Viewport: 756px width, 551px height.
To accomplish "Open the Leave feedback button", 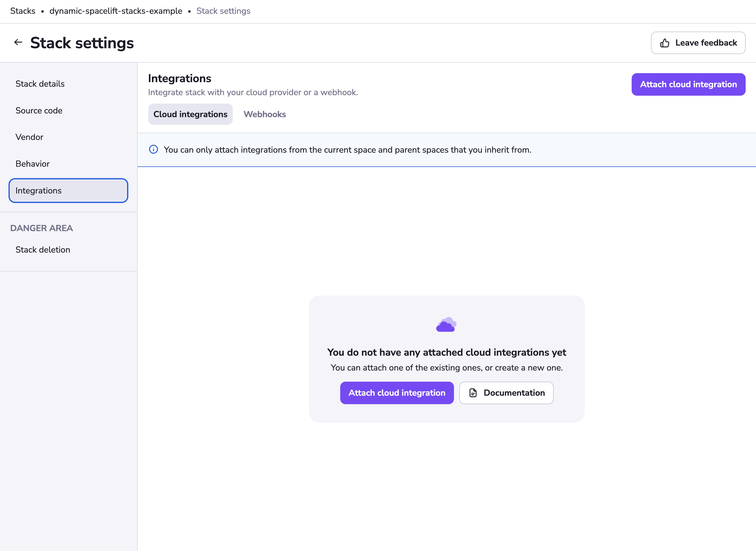I will [698, 43].
